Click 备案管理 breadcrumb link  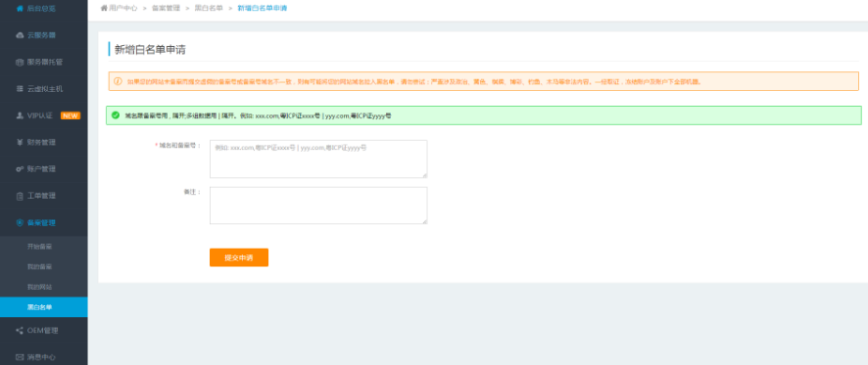(167, 8)
